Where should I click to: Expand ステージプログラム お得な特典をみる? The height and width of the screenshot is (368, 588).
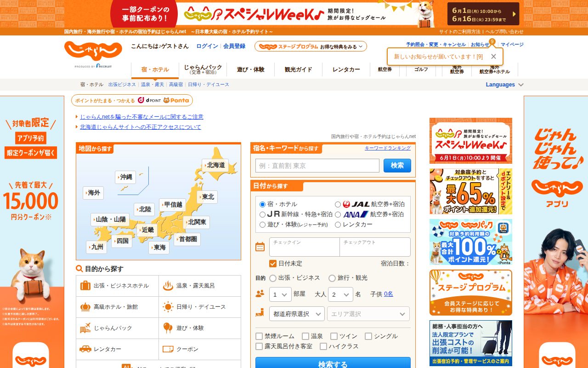tap(311, 46)
